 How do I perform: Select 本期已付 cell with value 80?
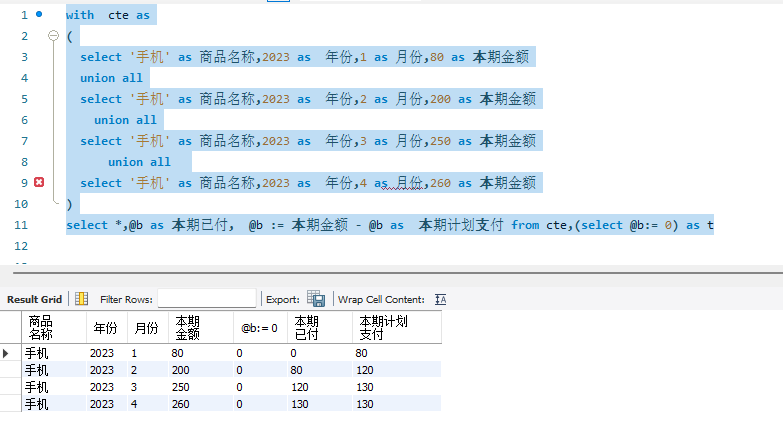pyautogui.click(x=320, y=370)
